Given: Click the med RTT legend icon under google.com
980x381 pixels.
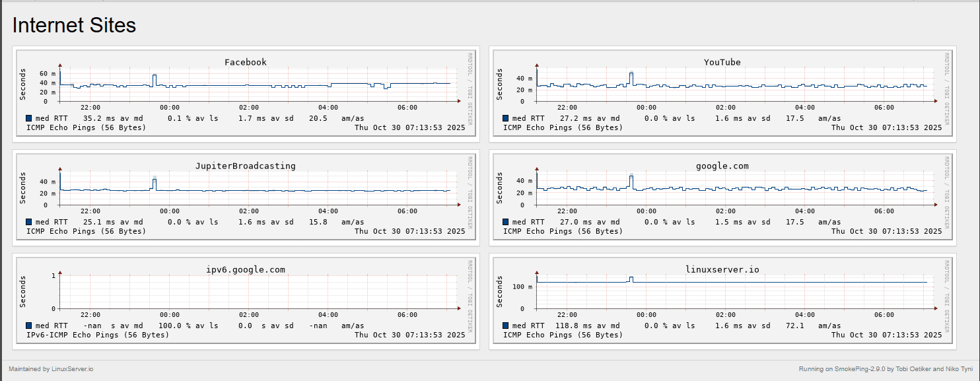Looking at the screenshot, I should click(507, 221).
